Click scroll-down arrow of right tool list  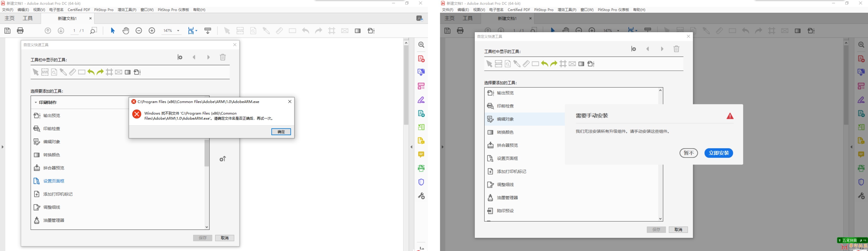coord(660,219)
